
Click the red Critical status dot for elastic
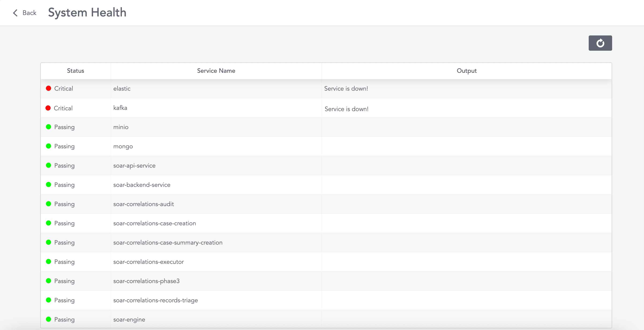tap(49, 88)
